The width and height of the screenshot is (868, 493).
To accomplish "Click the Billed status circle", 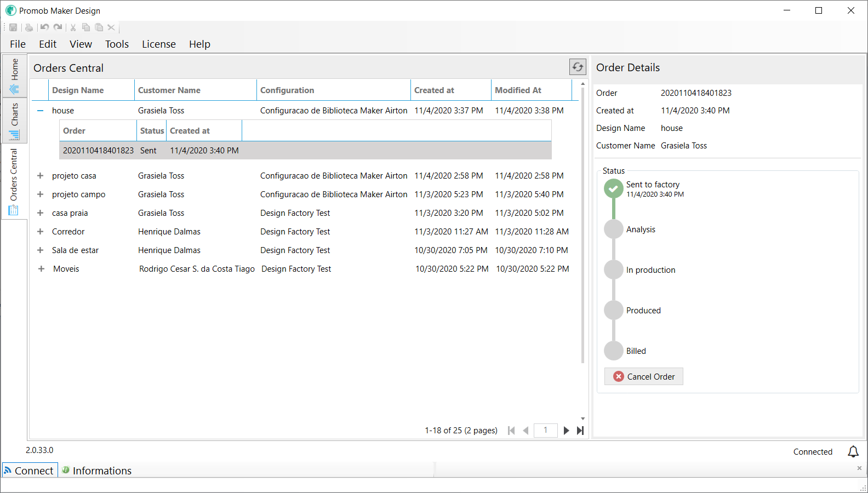I will click(614, 351).
